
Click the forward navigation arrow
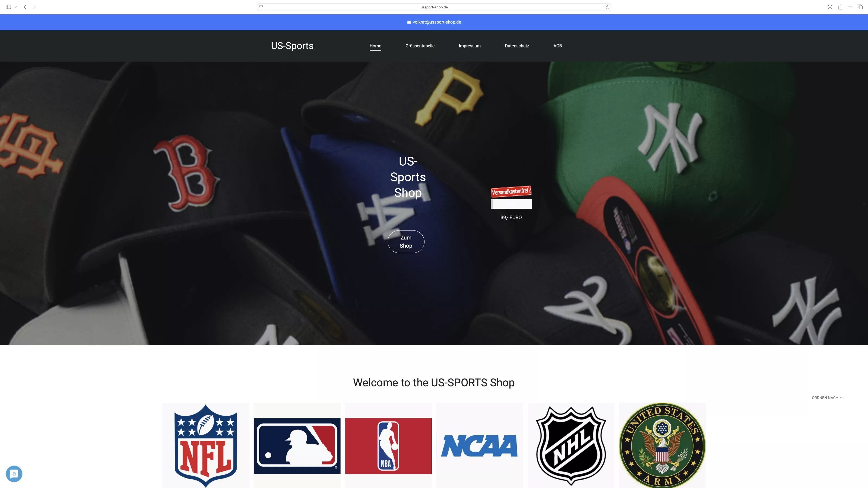(x=34, y=7)
